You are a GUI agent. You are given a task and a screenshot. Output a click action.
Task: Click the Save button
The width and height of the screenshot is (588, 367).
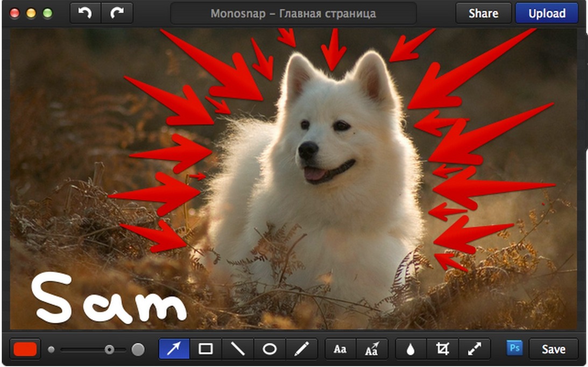(553, 349)
